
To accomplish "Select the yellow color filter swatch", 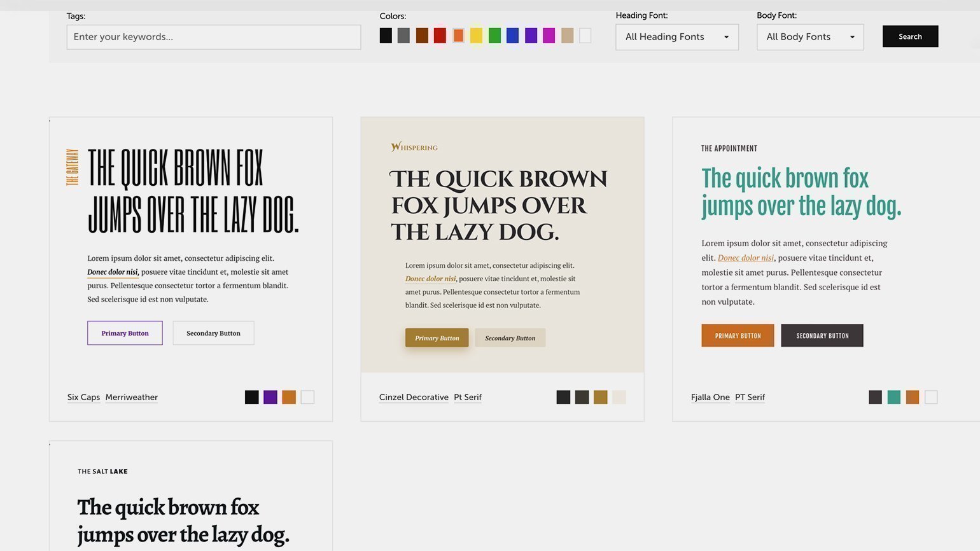I will 476,36.
